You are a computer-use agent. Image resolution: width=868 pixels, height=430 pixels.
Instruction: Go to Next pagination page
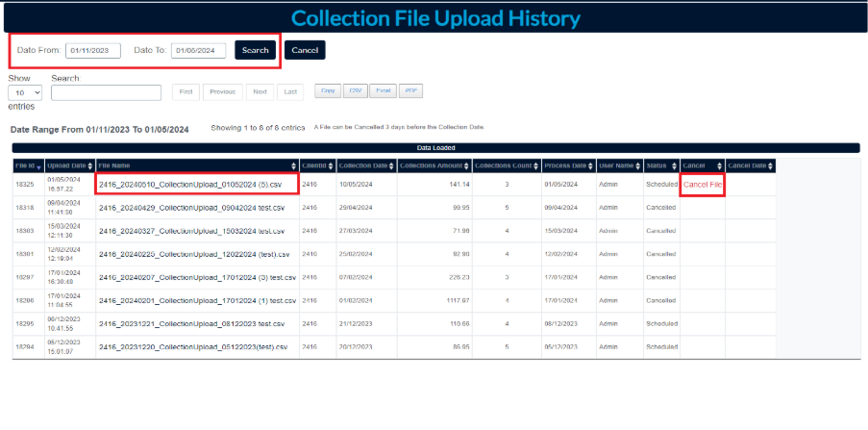click(260, 92)
